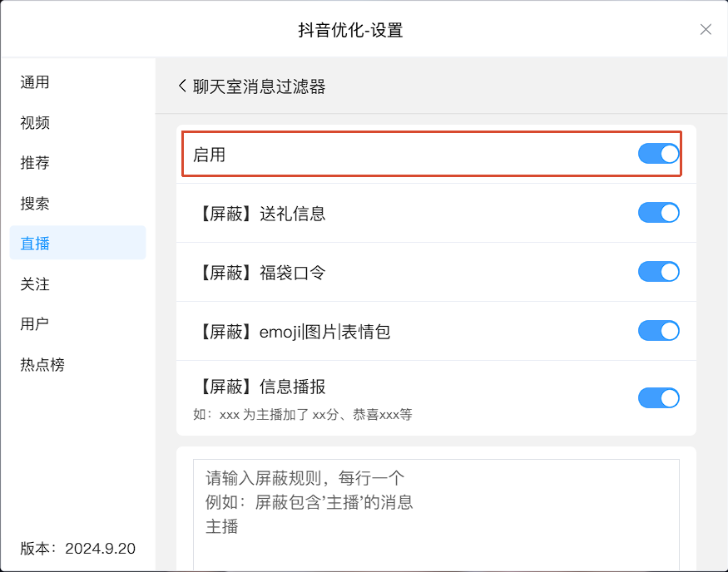Toggle the 【屏蔽】emoji|图片|表情包 switch

point(658,331)
